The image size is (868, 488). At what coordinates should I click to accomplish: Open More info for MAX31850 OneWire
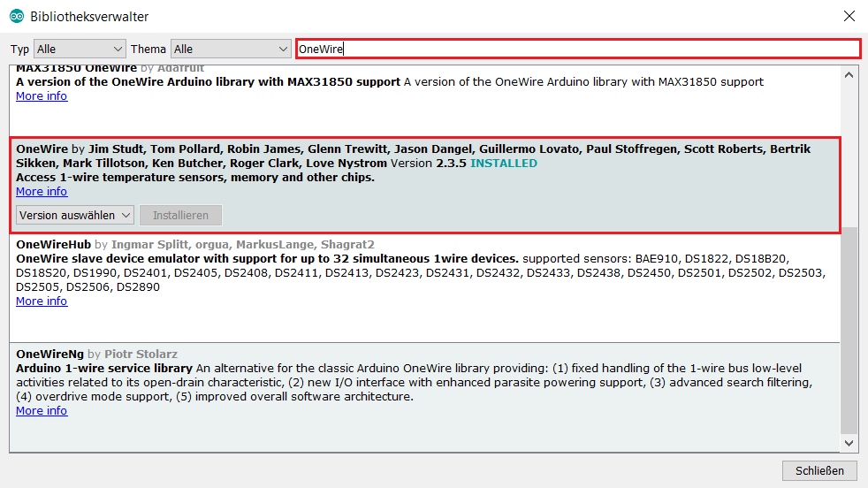(42, 95)
